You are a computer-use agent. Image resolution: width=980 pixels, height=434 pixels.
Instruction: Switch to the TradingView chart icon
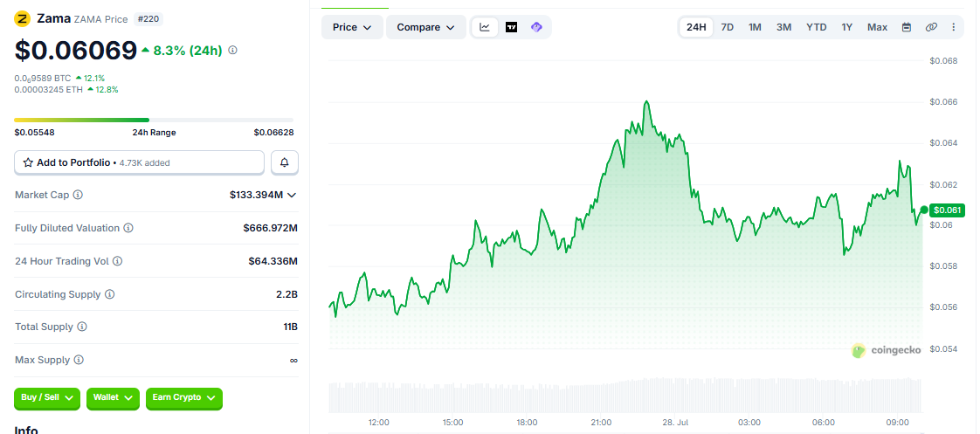511,27
